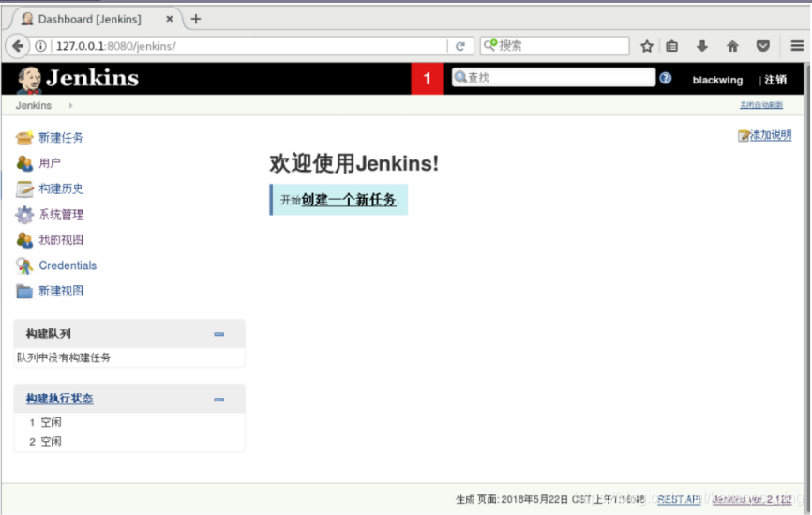Toggle the auto refresh link
Viewport: 812px width, 515px height.
click(760, 105)
